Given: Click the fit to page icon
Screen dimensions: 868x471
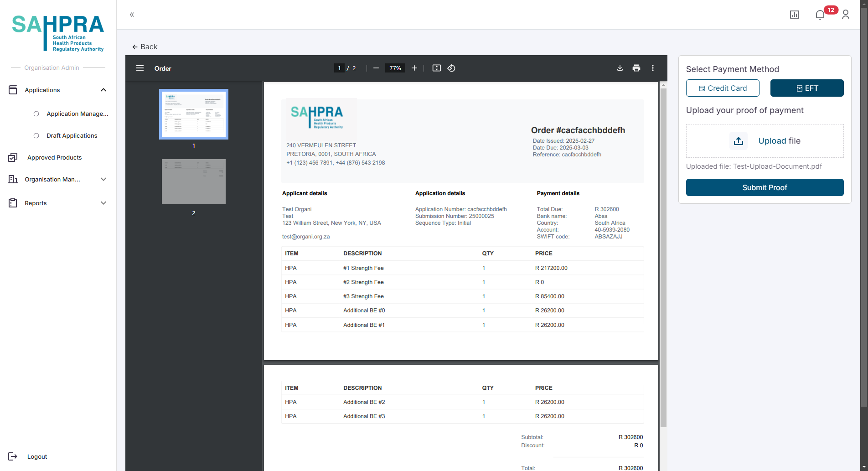Looking at the screenshot, I should 436,68.
